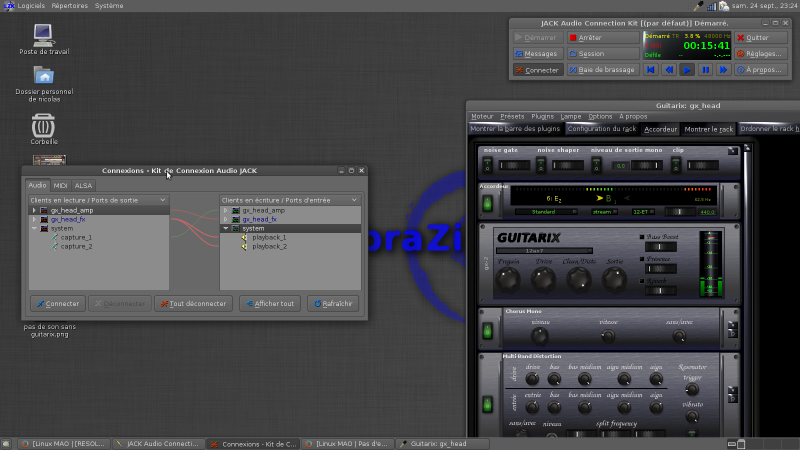Adjust noise gate threshold slider
Image resolution: width=800 pixels, height=450 pixels.
[514, 165]
